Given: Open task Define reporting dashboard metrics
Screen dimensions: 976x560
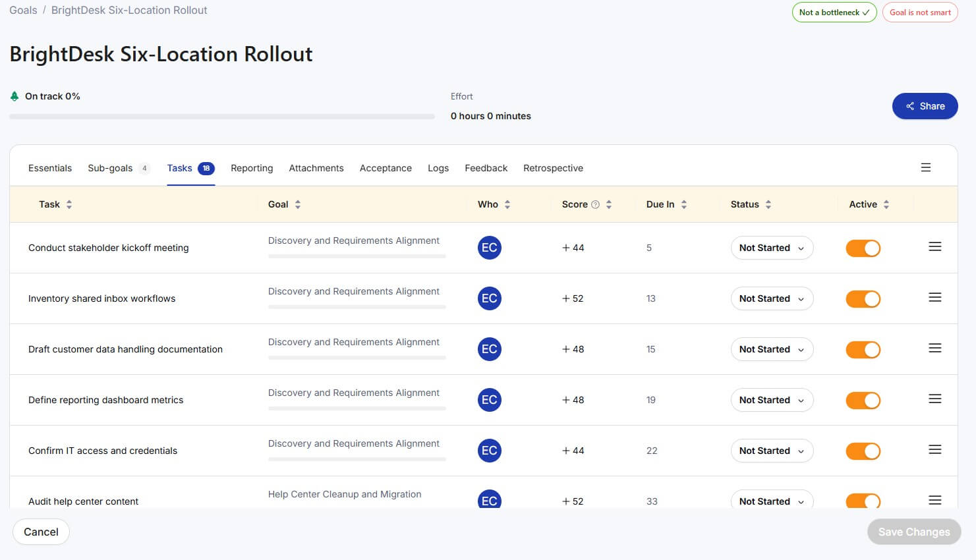Looking at the screenshot, I should [105, 400].
